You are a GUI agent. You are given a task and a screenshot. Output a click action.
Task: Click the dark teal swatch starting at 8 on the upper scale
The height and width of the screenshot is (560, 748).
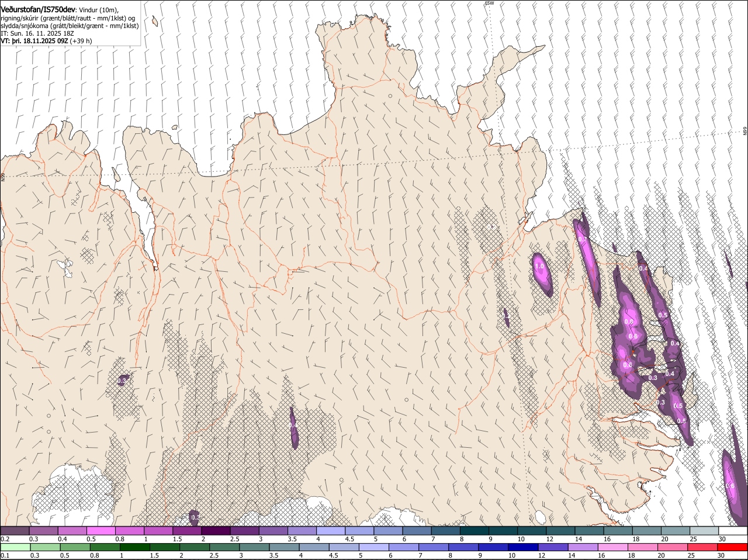click(474, 531)
